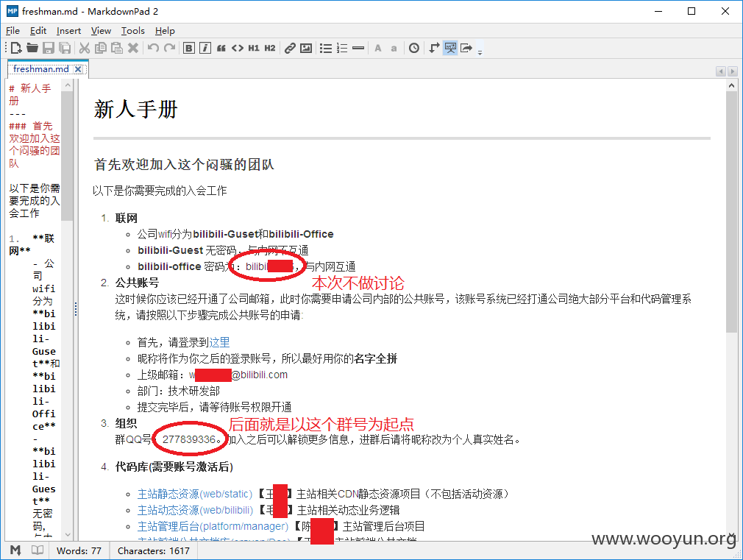Screen dimensions: 743x560
Task: Click the Redo arrow icon
Action: (x=169, y=48)
